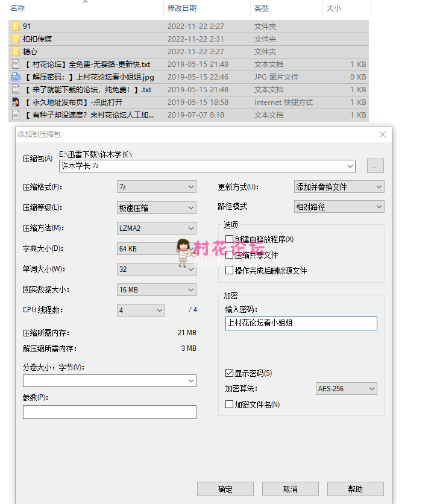Uncheck the 显示密码 checkbox
This screenshot has height=504, width=440.
click(229, 373)
